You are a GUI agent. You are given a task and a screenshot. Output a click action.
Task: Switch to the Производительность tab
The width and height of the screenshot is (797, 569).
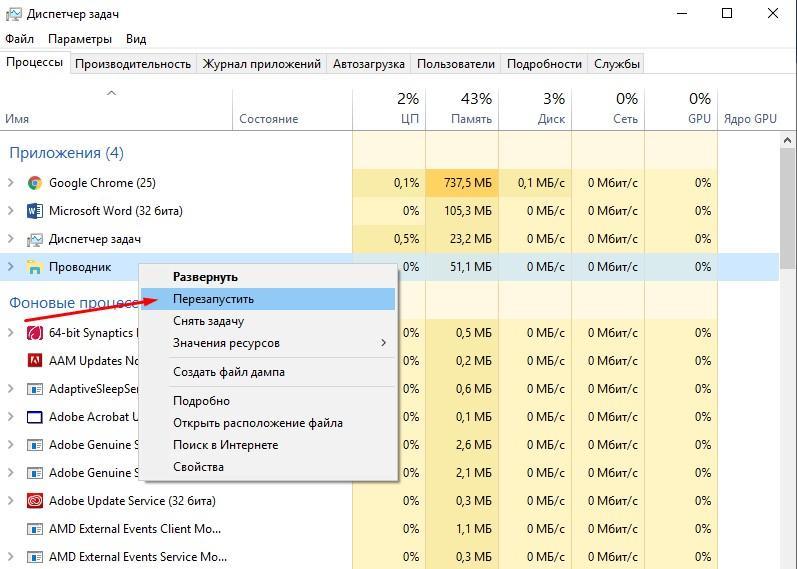coord(133,64)
